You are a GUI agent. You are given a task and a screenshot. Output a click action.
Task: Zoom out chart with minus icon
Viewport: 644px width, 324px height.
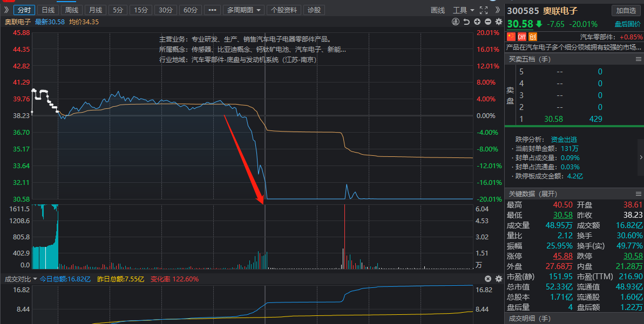[488, 22]
